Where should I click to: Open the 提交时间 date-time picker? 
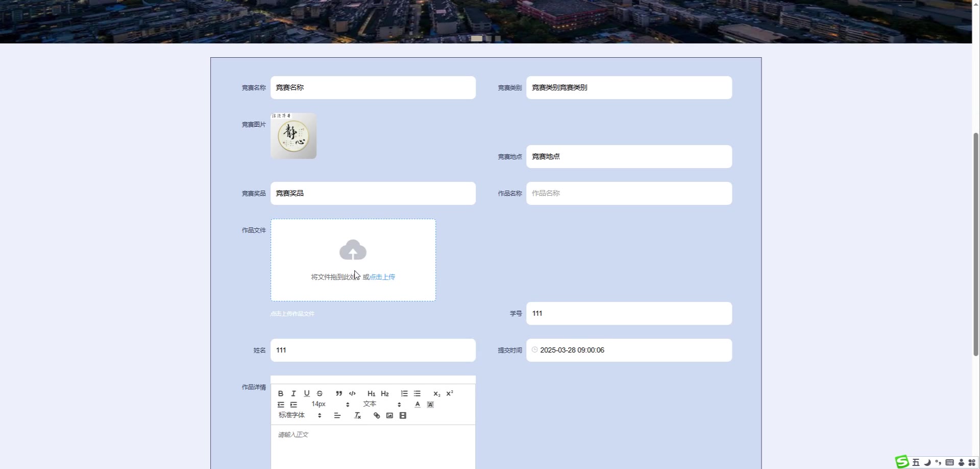click(x=629, y=350)
